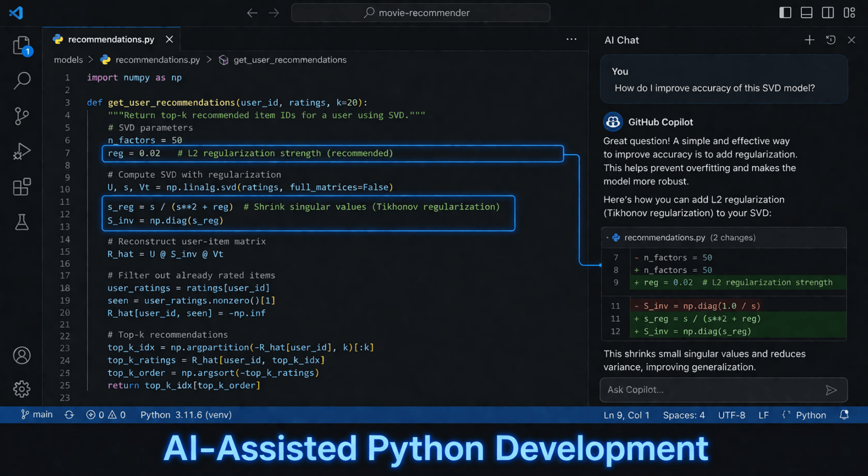Click the 'n_factors = 50' editor line
Viewport: 868px width, 476px height.
click(x=145, y=140)
